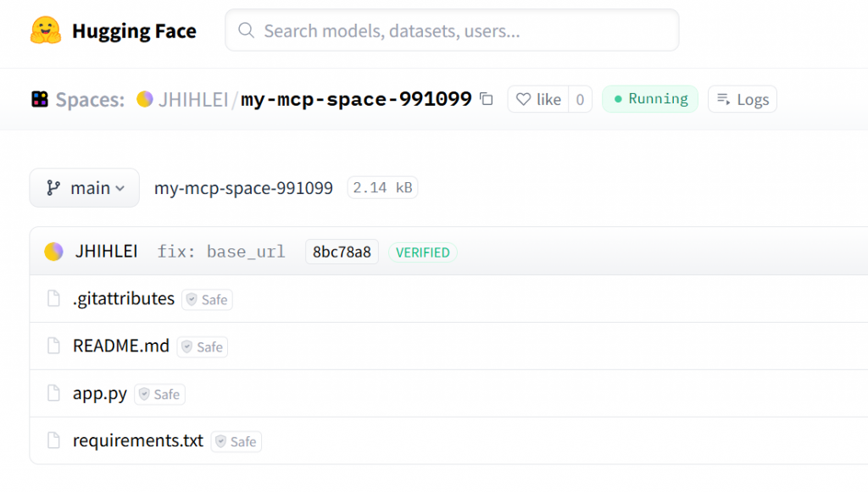Click the file icon next to README.md
The width and height of the screenshot is (868, 493).
[x=53, y=346]
